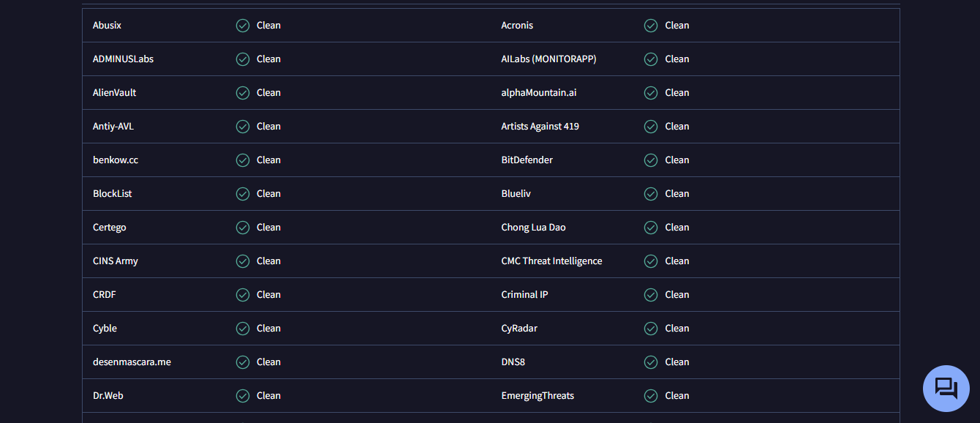Viewport: 980px width, 423px height.
Task: Select the benkow.cc vendor entry
Action: pyautogui.click(x=116, y=160)
